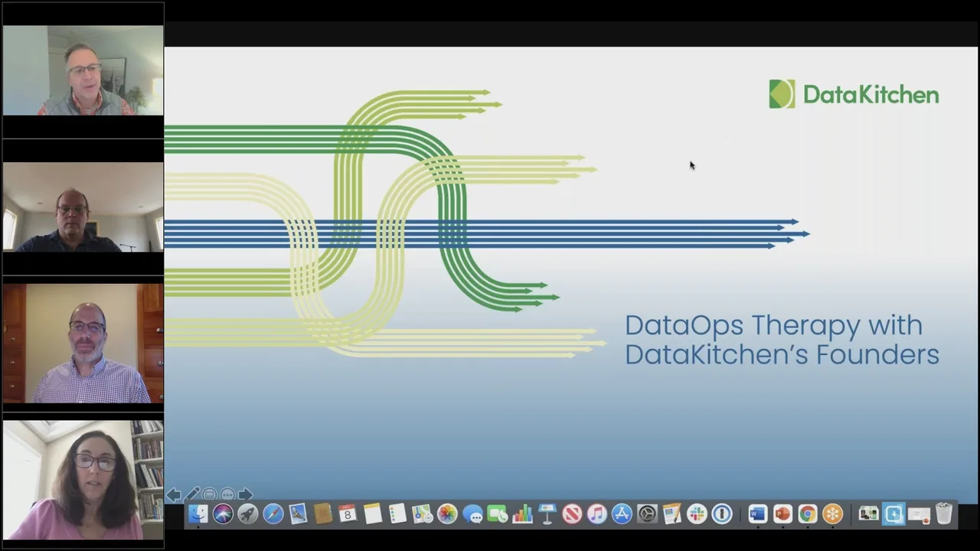The height and width of the screenshot is (551, 980).
Task: Open minimized PowerPoint window thumbnail in Dock
Action: pos(920,515)
